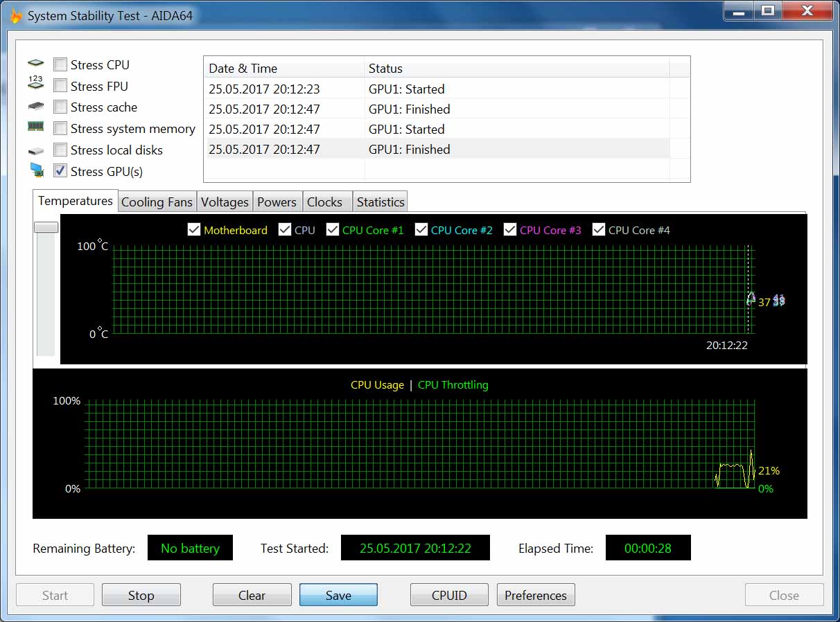The image size is (840, 622).
Task: Open the Voltages tab
Action: point(225,202)
